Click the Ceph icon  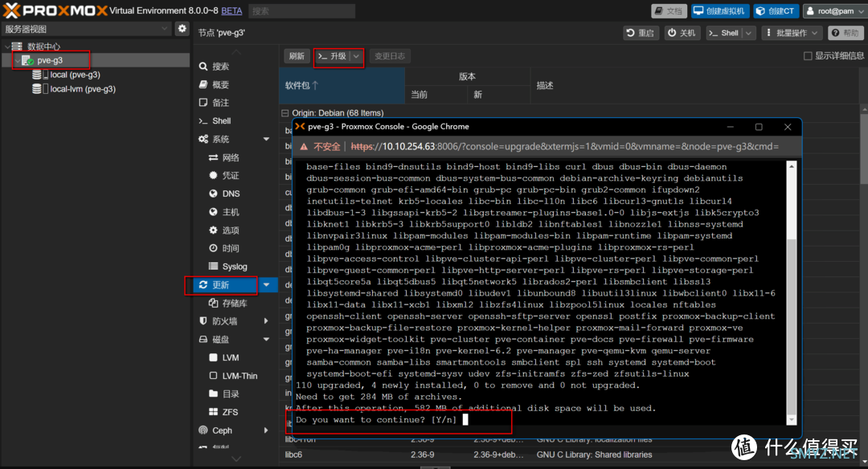pyautogui.click(x=203, y=430)
